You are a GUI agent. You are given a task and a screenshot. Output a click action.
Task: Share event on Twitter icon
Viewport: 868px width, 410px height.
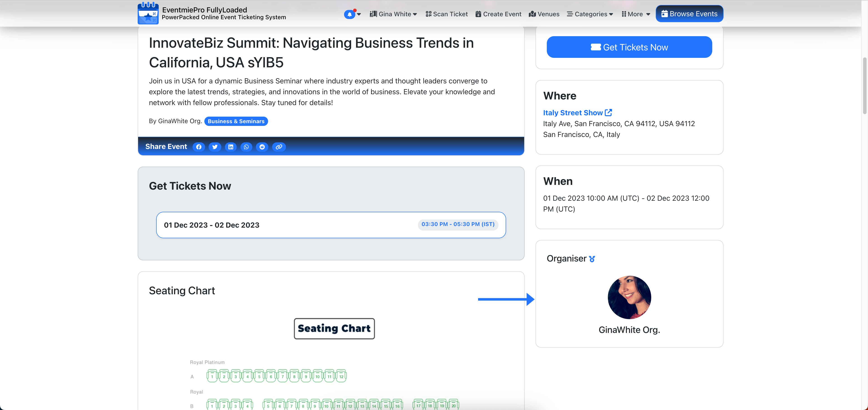click(215, 147)
